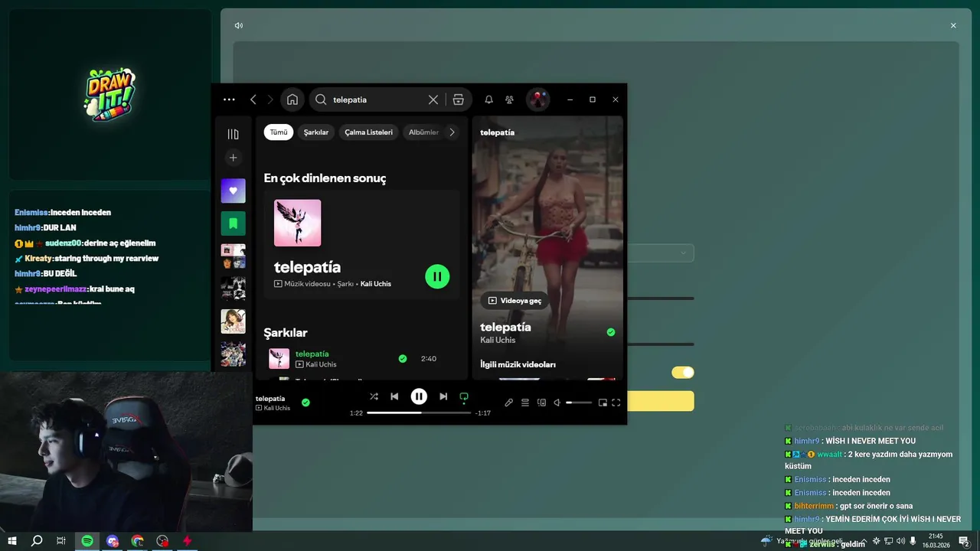Image resolution: width=980 pixels, height=551 pixels.
Task: Toggle the repeat button
Action: (x=464, y=396)
